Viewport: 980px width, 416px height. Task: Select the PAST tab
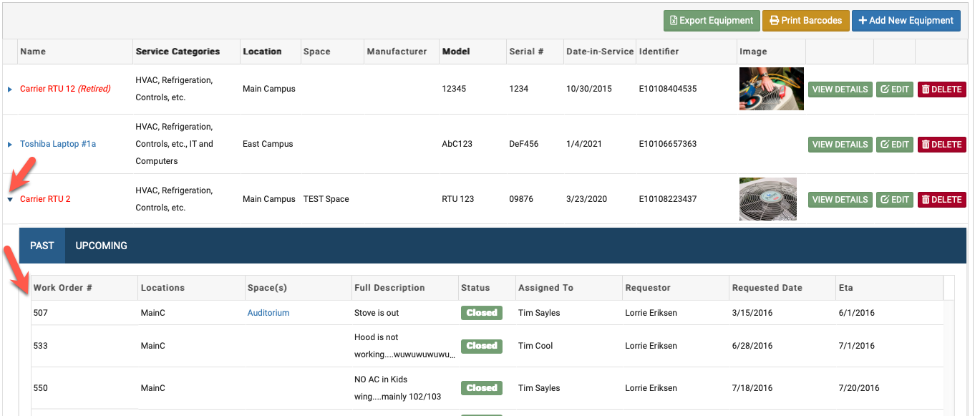click(x=42, y=246)
